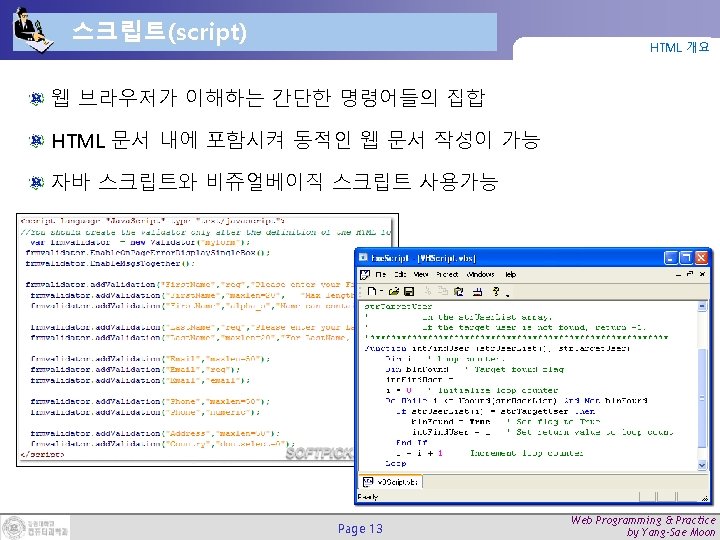Click the 'Ready' status bar text
The image size is (720, 540).
pyautogui.click(x=368, y=497)
